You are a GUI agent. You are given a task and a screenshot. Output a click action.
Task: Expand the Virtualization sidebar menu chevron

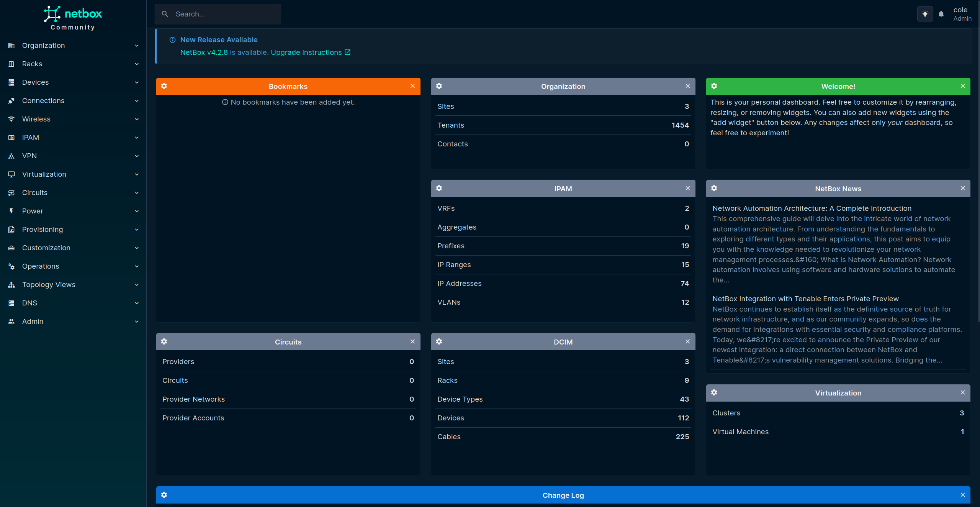coord(137,174)
